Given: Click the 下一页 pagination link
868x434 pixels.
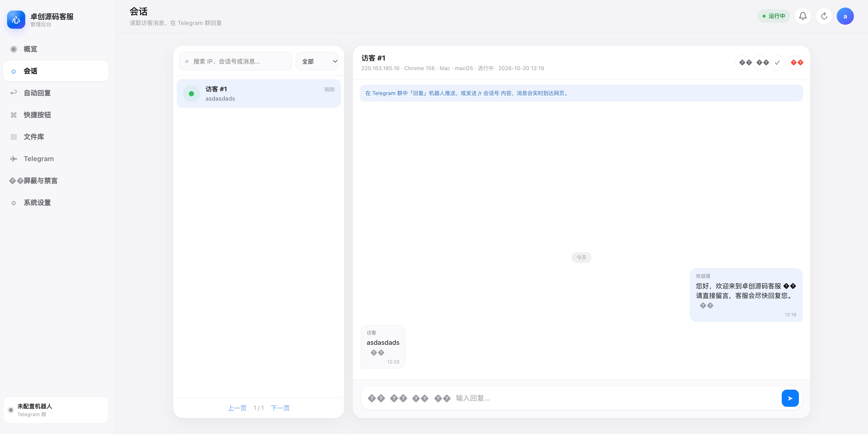Looking at the screenshot, I should 280,408.
